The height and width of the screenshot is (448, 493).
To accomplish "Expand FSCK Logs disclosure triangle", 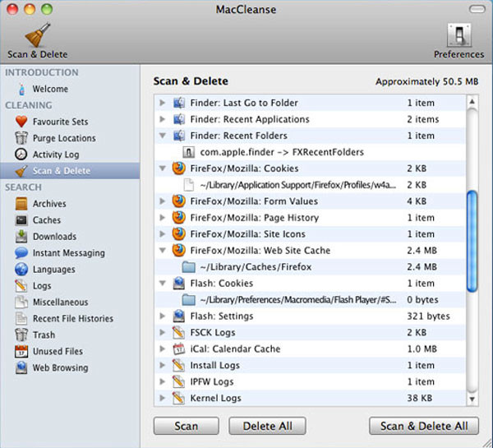I will pos(162,332).
